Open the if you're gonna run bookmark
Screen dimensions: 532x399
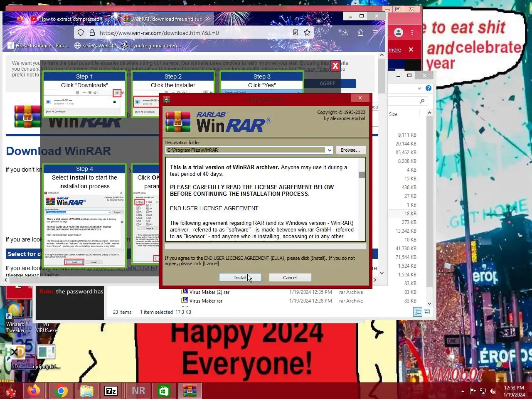151,46
